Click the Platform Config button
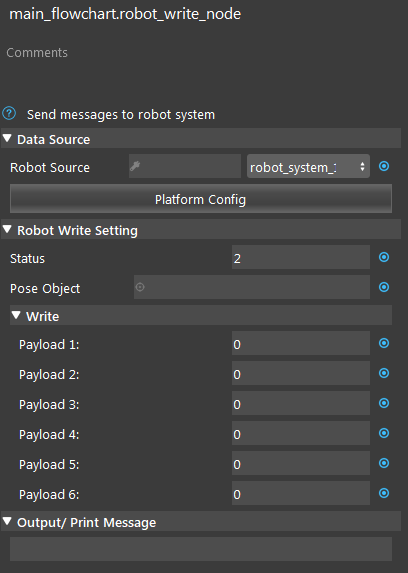This screenshot has height=573, width=408. (201, 199)
